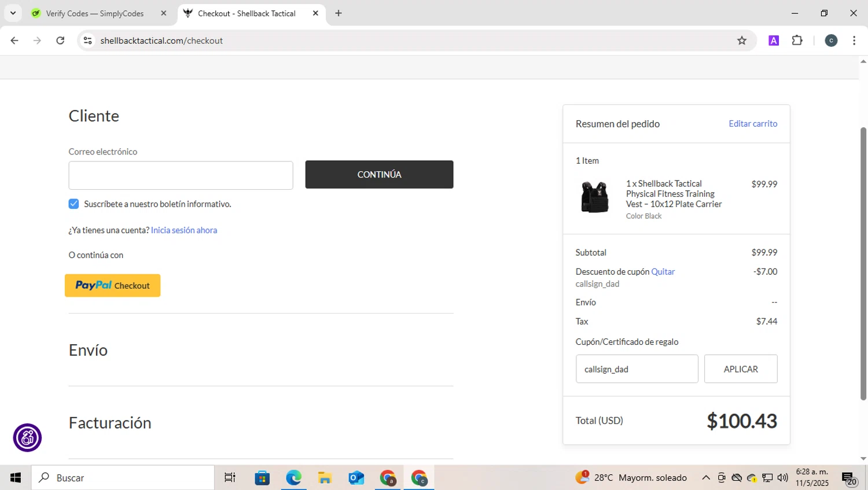
Task: Go back to the previous page
Action: coord(14,40)
